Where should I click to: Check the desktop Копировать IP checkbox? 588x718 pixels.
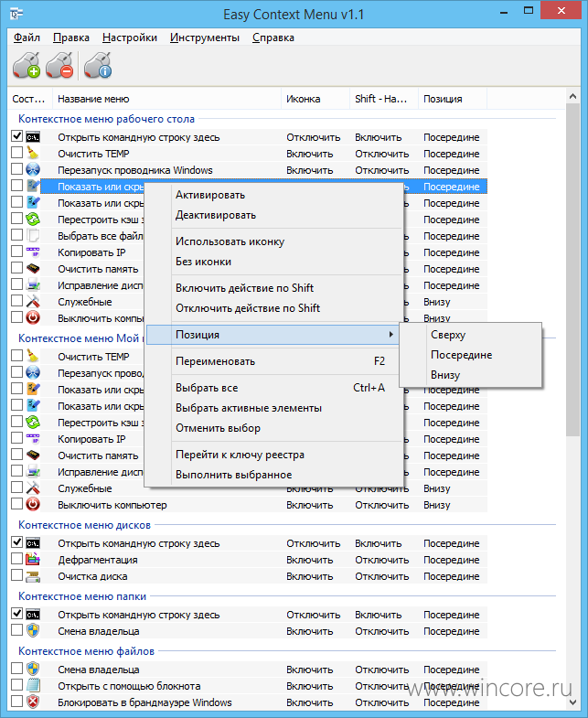17,252
